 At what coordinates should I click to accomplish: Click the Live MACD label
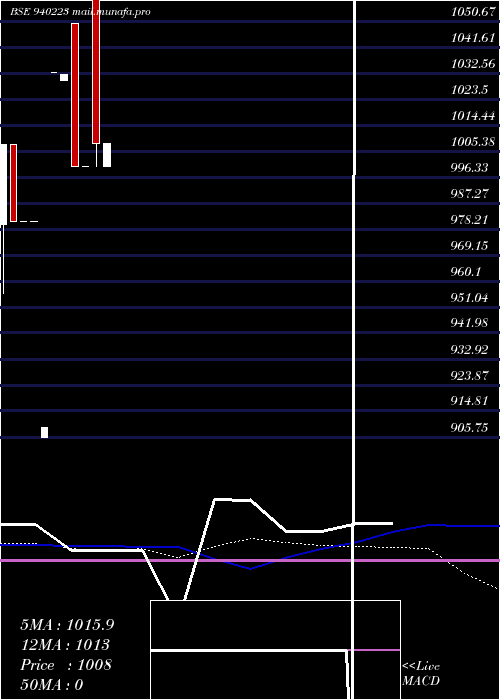421,674
